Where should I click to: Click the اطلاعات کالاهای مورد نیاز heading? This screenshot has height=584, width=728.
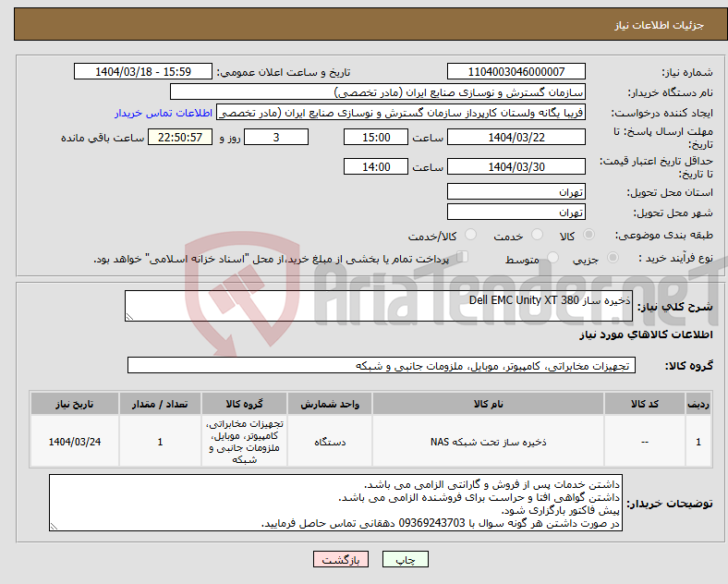click(x=646, y=335)
